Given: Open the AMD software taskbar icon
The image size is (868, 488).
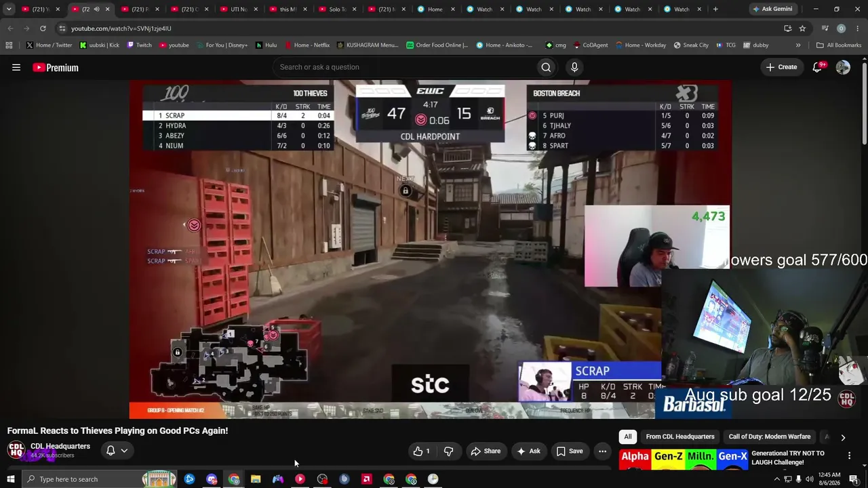Looking at the screenshot, I should (x=367, y=479).
